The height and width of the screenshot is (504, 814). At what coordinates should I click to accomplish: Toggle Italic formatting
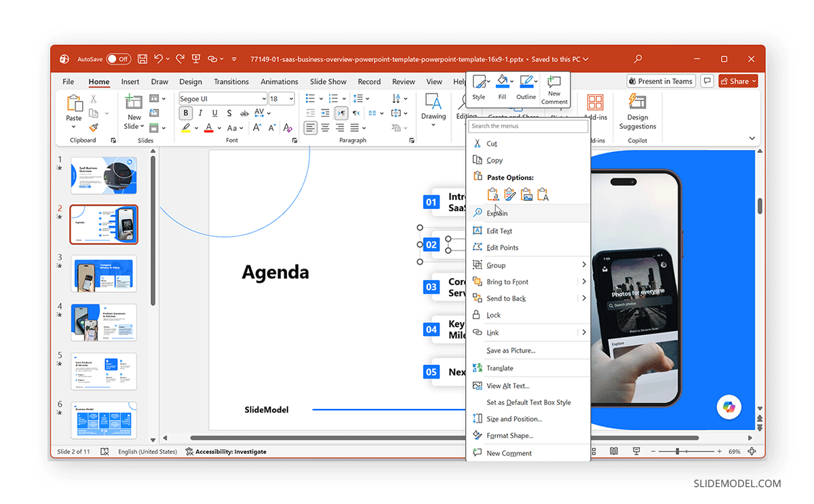tap(200, 113)
